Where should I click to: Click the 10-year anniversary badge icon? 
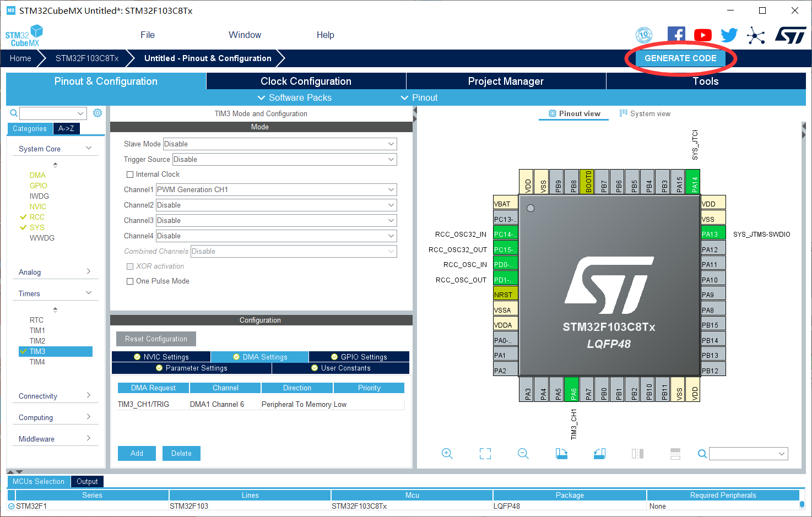(x=644, y=35)
